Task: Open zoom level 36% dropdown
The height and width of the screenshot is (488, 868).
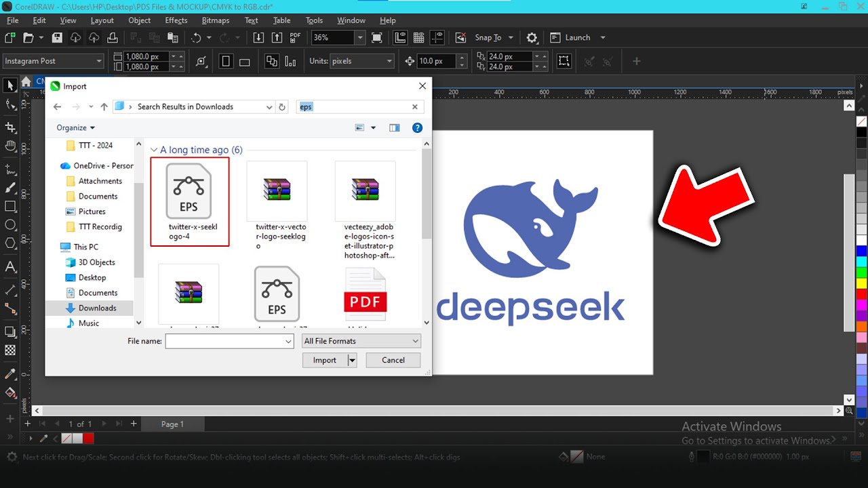Action: pyautogui.click(x=360, y=38)
